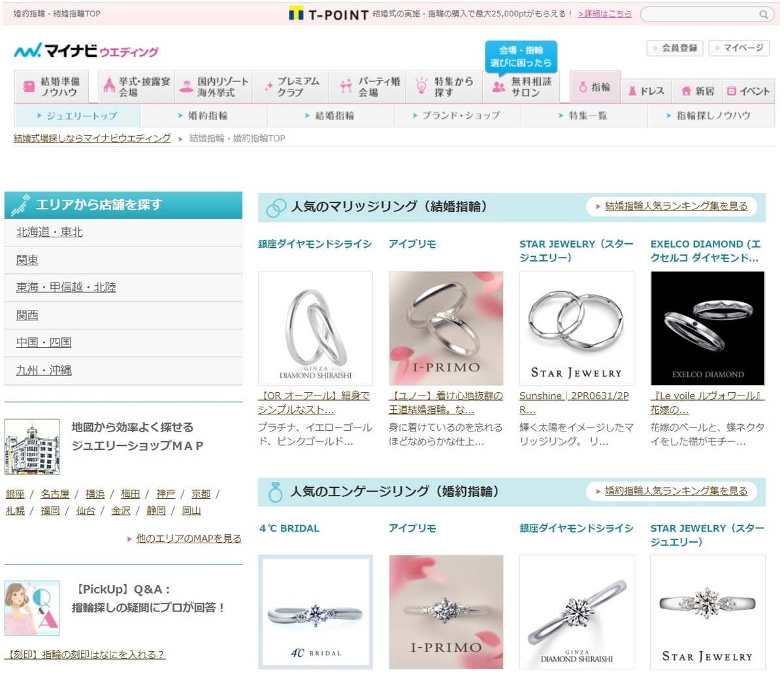Open the パーティ婚会場 tab

pyautogui.click(x=369, y=86)
